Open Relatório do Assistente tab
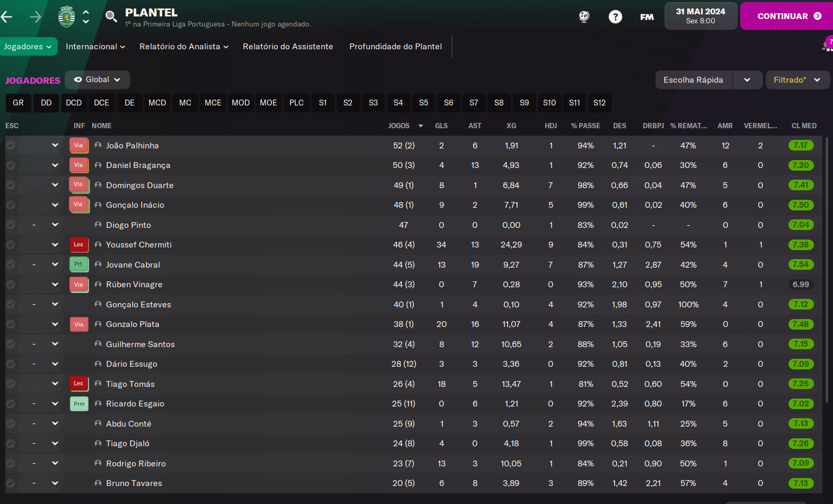 pyautogui.click(x=288, y=47)
